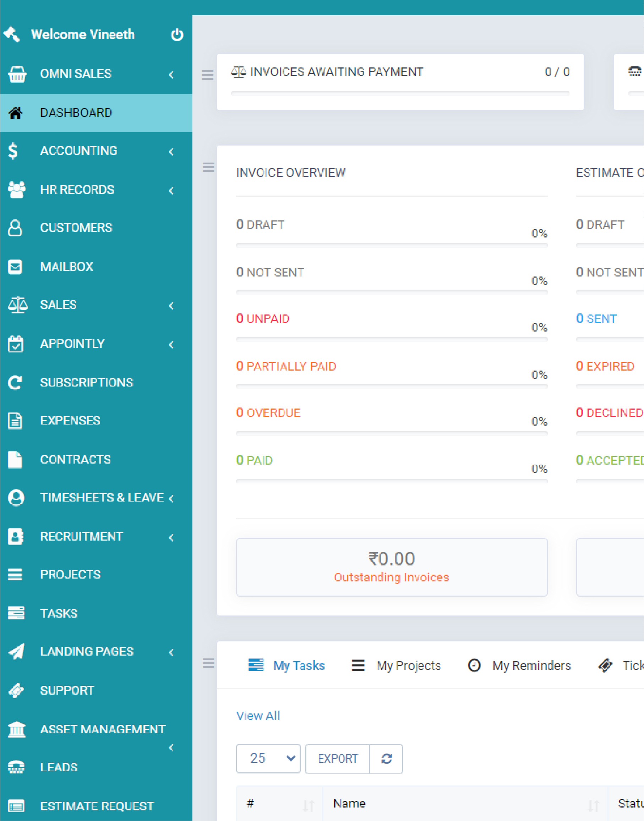Expand the HR Records chevron
Screen dimensions: 644x821
click(171, 190)
